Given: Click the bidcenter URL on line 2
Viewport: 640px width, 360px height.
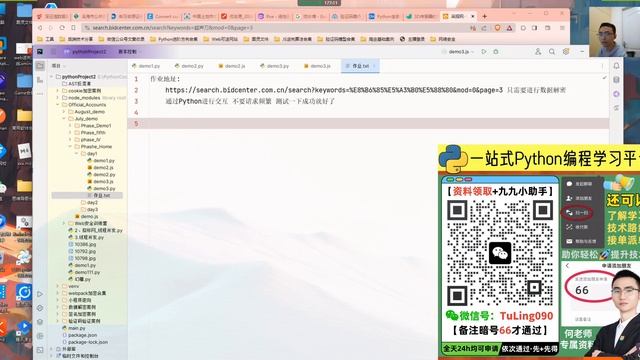Looking at the screenshot, I should pos(334,90).
